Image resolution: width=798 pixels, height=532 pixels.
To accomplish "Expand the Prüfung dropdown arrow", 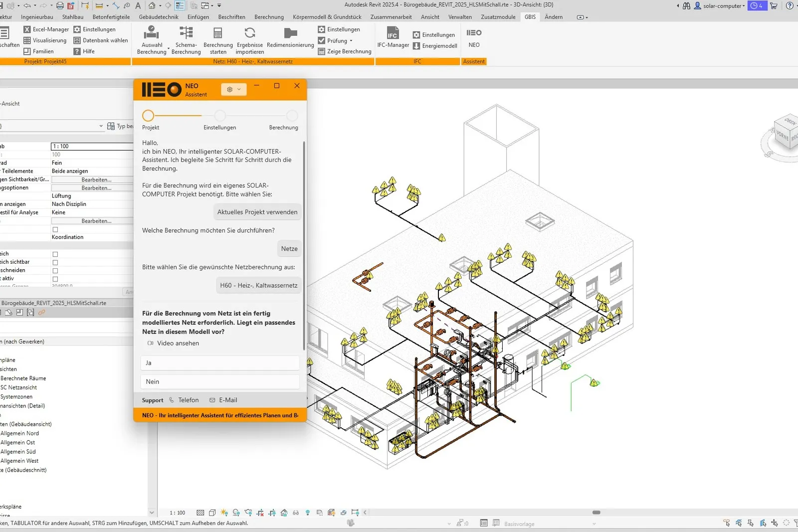I will (x=351, y=41).
